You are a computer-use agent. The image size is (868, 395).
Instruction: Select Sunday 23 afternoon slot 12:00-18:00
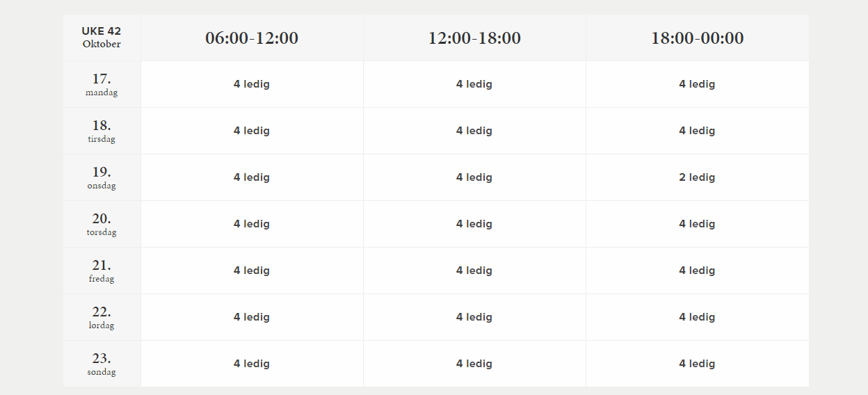(474, 364)
